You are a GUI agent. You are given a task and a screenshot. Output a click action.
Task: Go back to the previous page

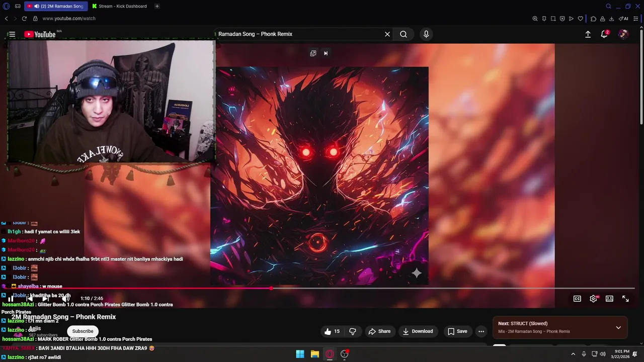tap(7, 19)
